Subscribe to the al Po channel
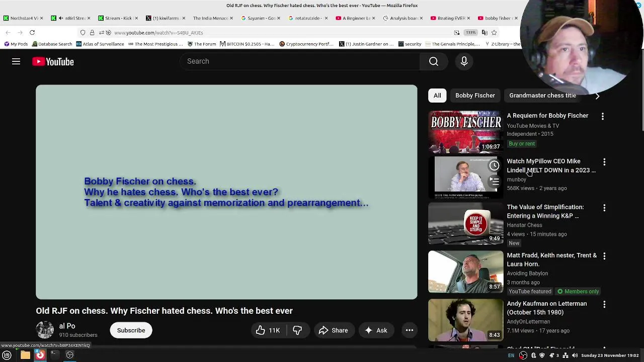Image resolution: width=644 pixels, height=362 pixels. (x=131, y=330)
